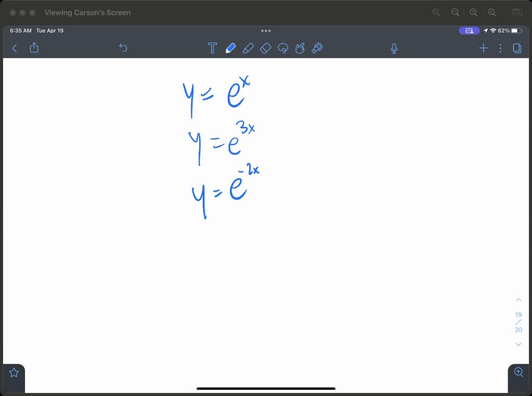Screen dimensions: 532x396
Task: Toggle the Shapes tool
Action: (300, 48)
